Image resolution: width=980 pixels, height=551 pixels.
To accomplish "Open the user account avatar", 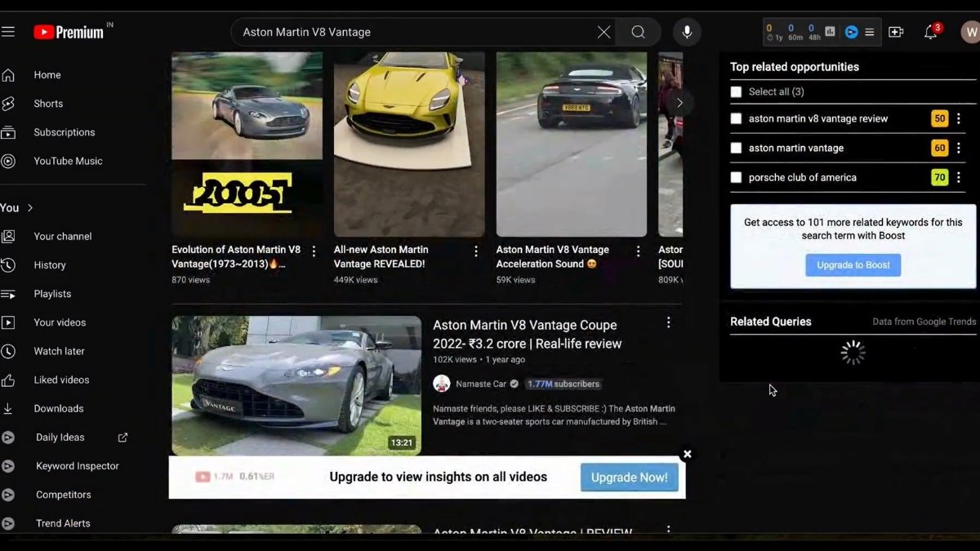I will [969, 33].
